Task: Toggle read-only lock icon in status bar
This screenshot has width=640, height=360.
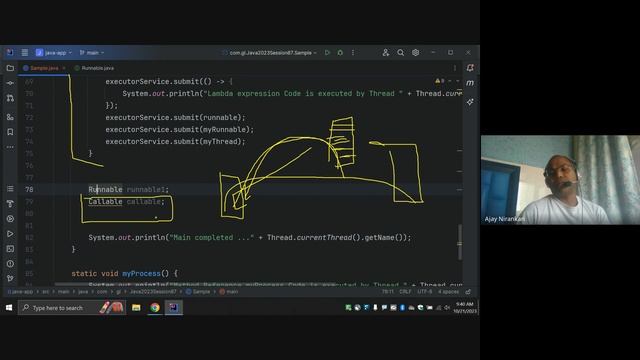Action: [468, 292]
